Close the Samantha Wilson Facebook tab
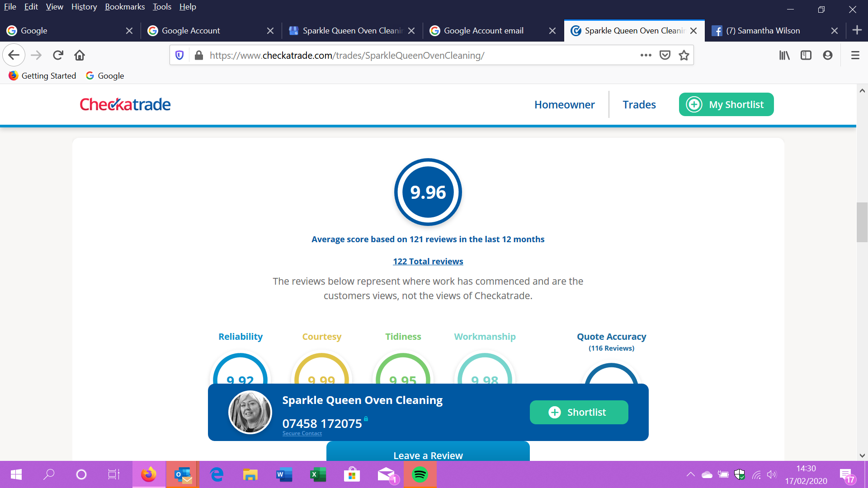The image size is (868, 488). [x=835, y=31]
